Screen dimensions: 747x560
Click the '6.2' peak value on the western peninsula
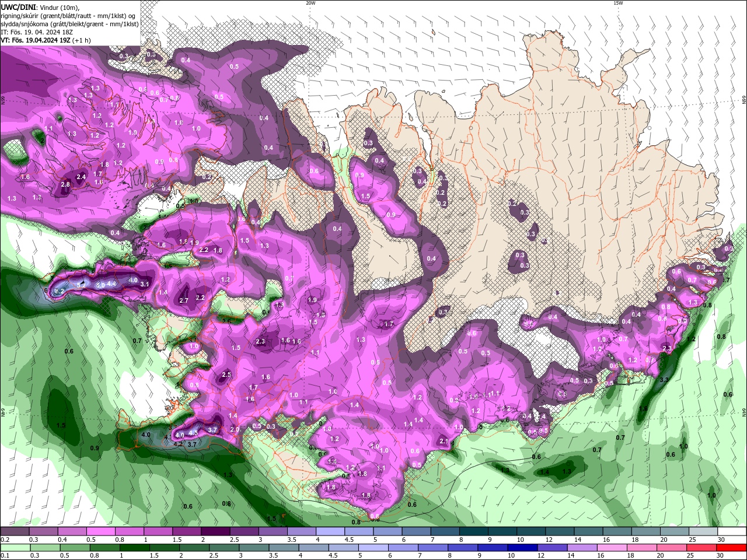point(59,290)
